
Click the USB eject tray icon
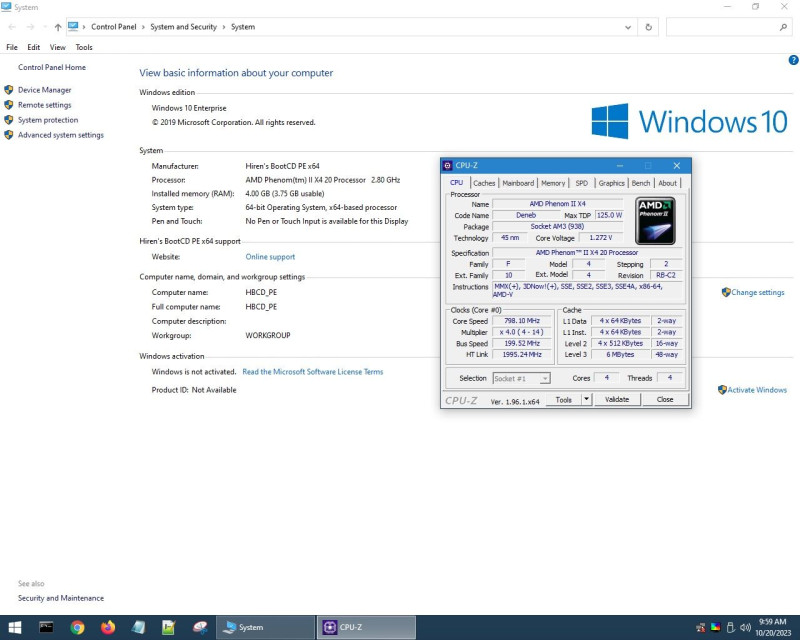coord(730,627)
